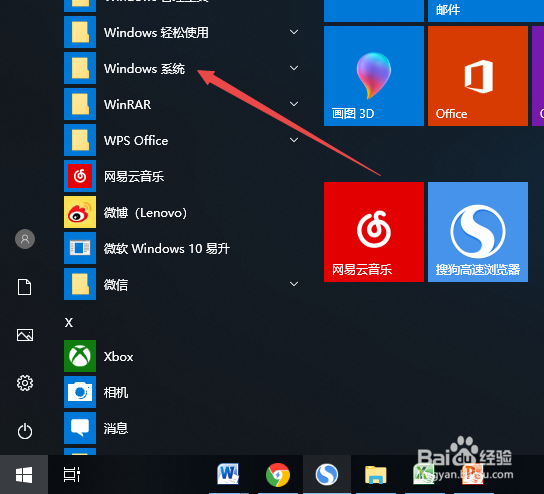Select the Windows 系统 label text

click(x=144, y=68)
